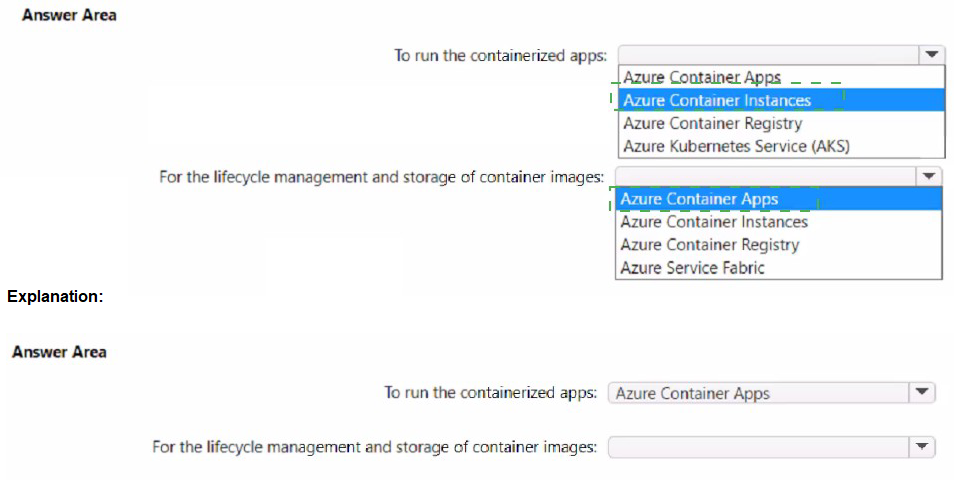
Task: Select highlighted Azure Container Instances in first list
Action: [717, 100]
